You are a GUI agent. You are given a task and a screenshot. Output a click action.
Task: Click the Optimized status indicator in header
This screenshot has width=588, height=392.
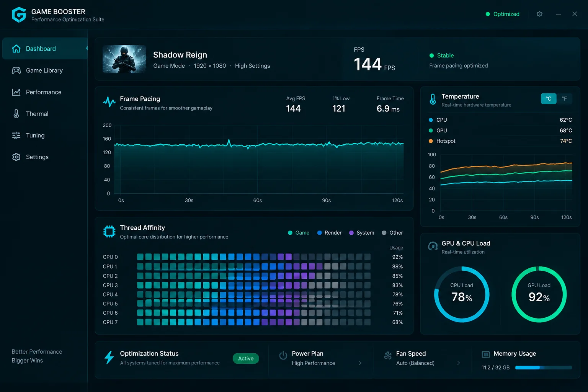503,14
